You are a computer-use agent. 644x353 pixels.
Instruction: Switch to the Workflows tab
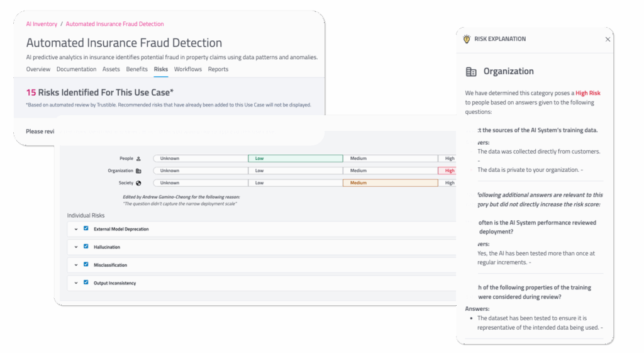[188, 69]
